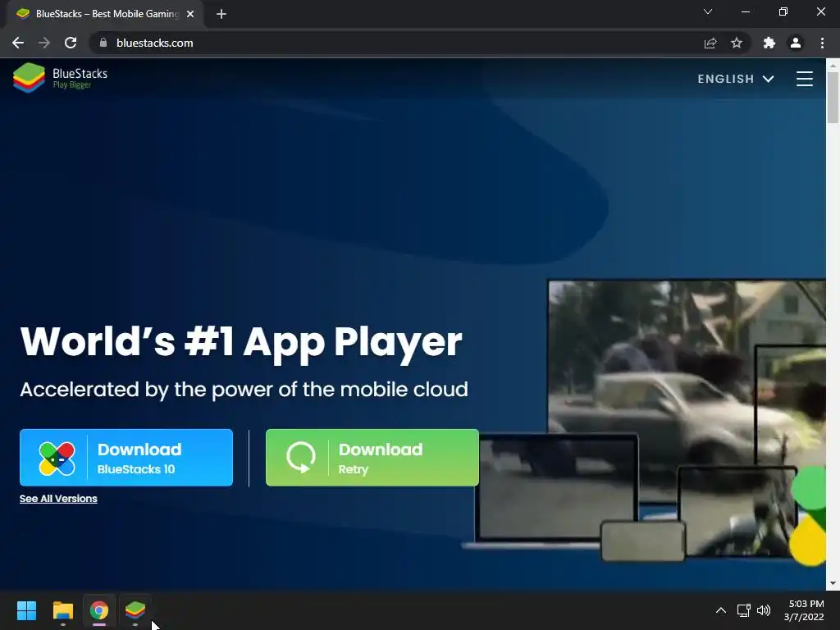Screen dimensions: 840x630
Task: Reload the page with the refresh icon
Action: [71, 43]
